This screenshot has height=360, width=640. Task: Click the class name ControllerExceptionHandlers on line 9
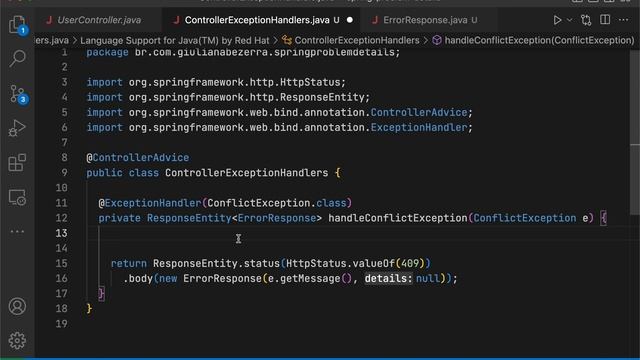(246, 173)
